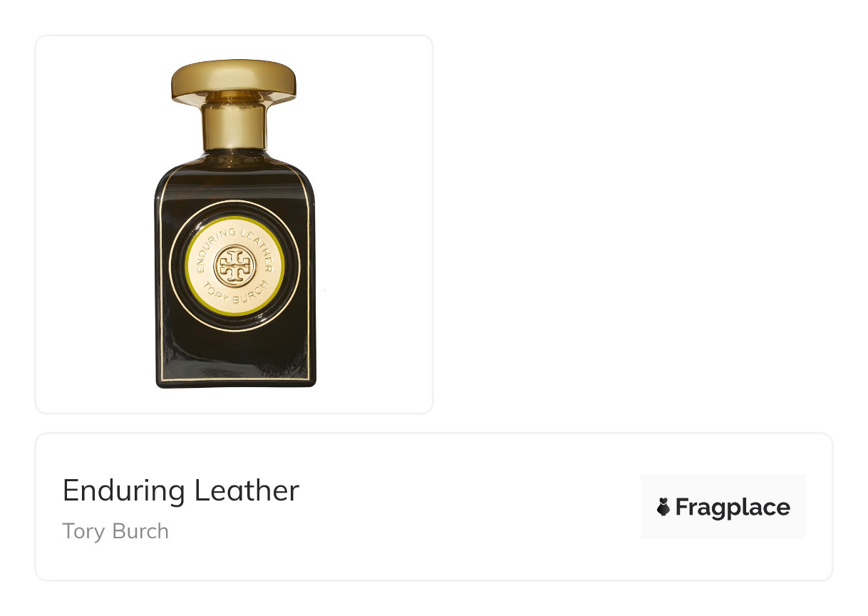Image resolution: width=868 pixels, height=616 pixels.
Task: Open the Enduring Leather title
Action: (181, 491)
